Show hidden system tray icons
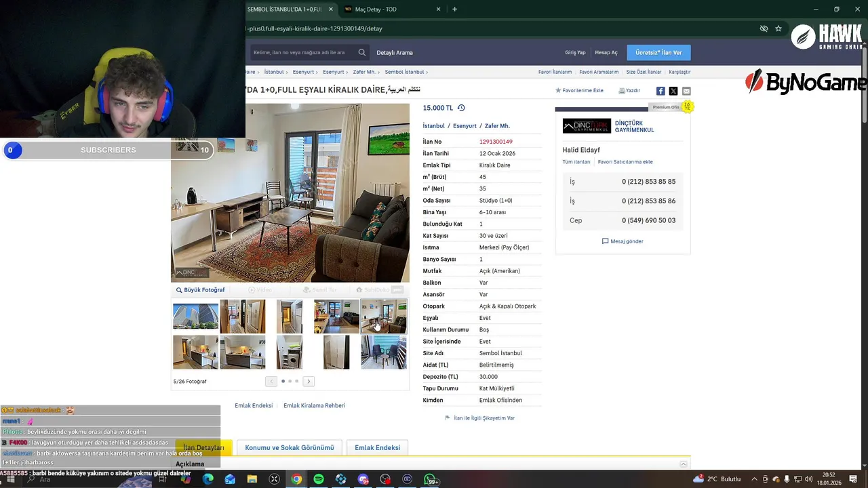 point(754,479)
